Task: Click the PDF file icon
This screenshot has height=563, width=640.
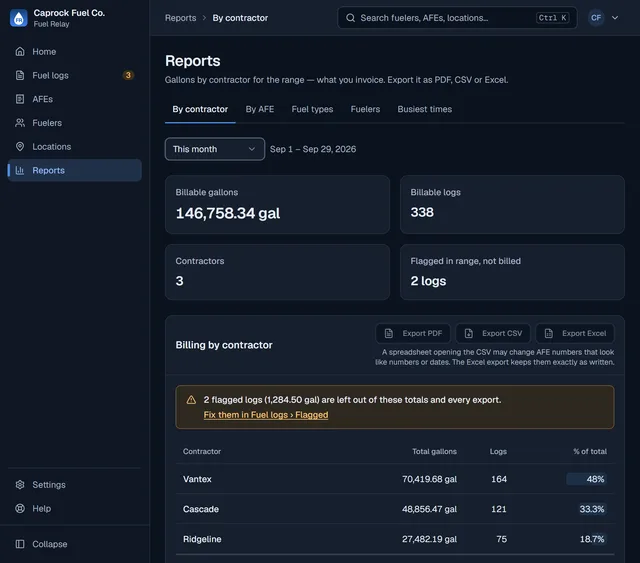Action: pyautogui.click(x=389, y=333)
